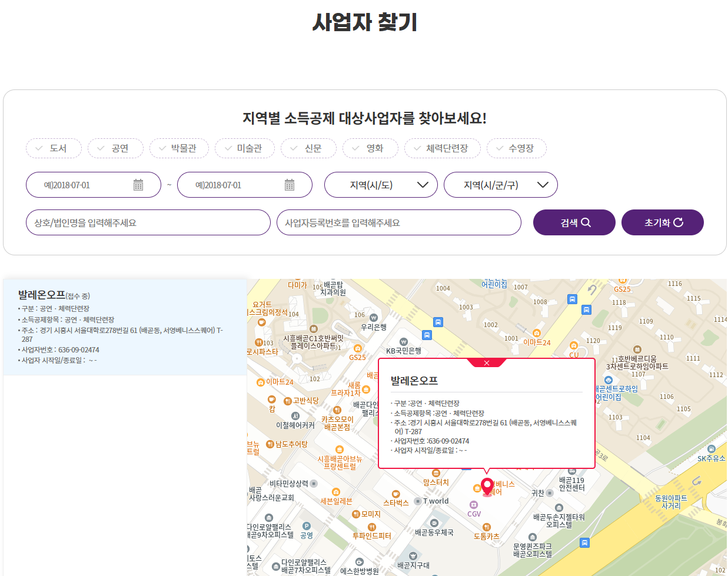Screen dimensions: 728x576
Task: Toggle the 도서 filter
Action: (x=54, y=148)
